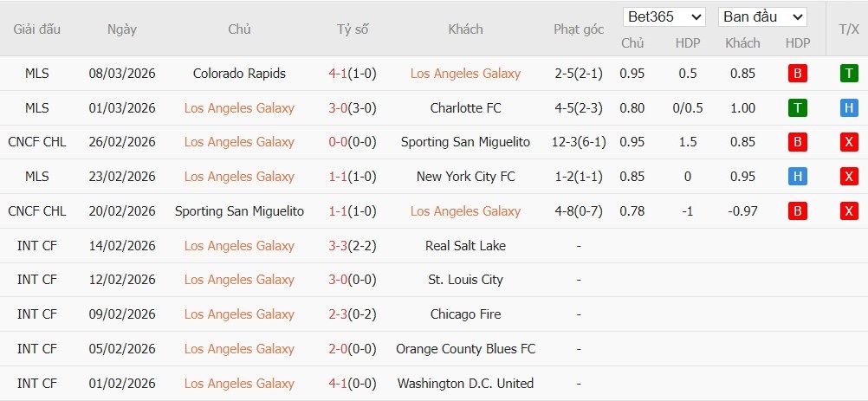Viewport: 868px width, 401px height.
Task: Open the Ban đầu odds type dropdown
Action: [x=762, y=16]
